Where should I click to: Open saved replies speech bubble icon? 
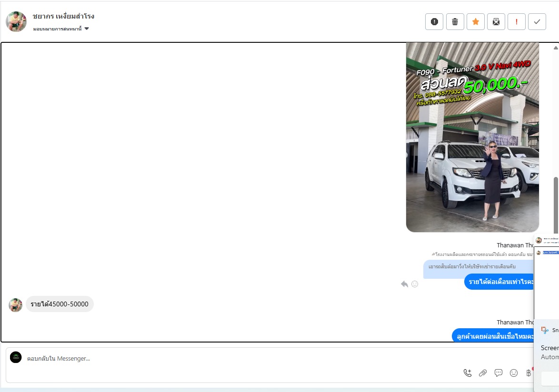tap(499, 373)
